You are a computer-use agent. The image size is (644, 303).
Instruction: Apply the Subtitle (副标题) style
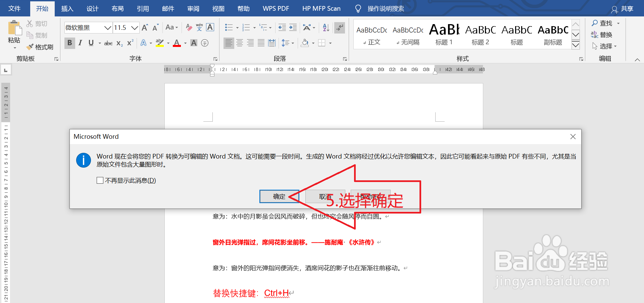click(x=553, y=35)
